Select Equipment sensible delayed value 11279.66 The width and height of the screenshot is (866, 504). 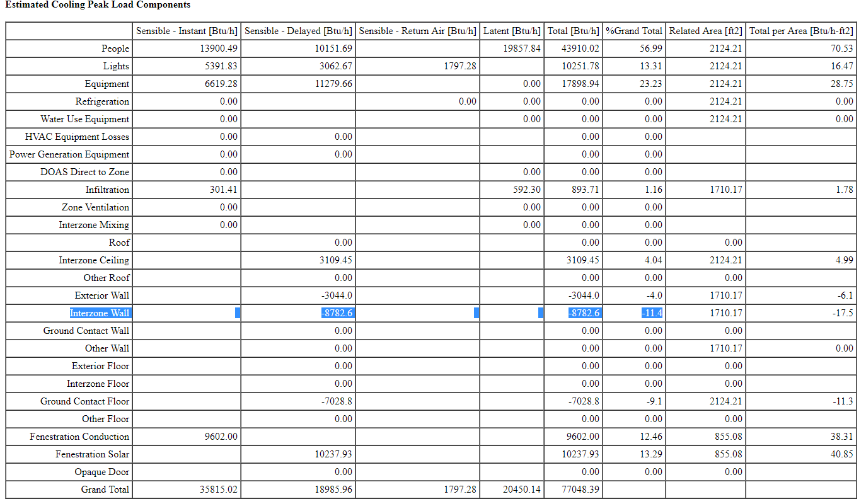(333, 84)
